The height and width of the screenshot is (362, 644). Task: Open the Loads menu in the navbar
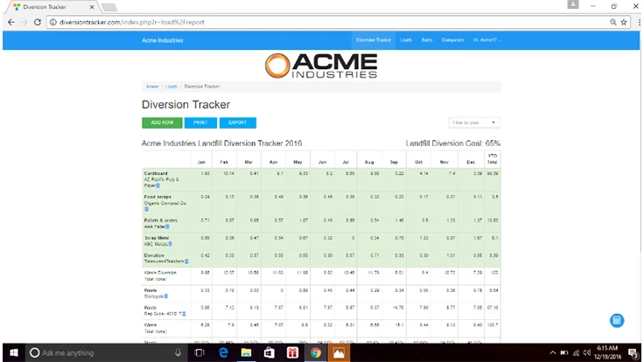[x=406, y=40]
